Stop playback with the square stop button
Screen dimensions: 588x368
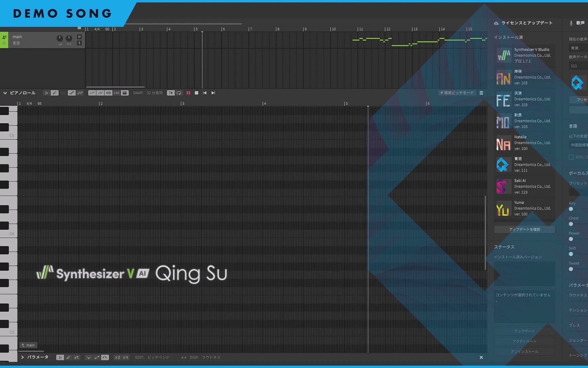click(196, 93)
